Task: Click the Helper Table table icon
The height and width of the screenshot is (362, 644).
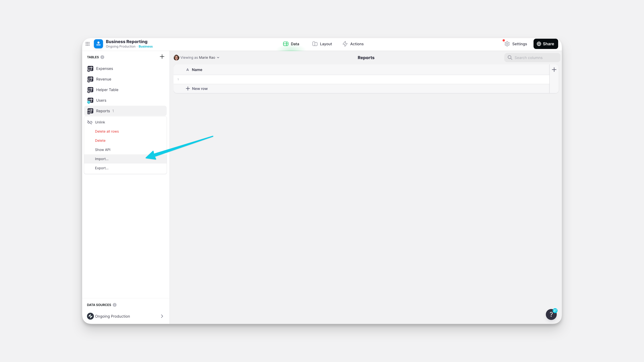Action: pyautogui.click(x=90, y=90)
